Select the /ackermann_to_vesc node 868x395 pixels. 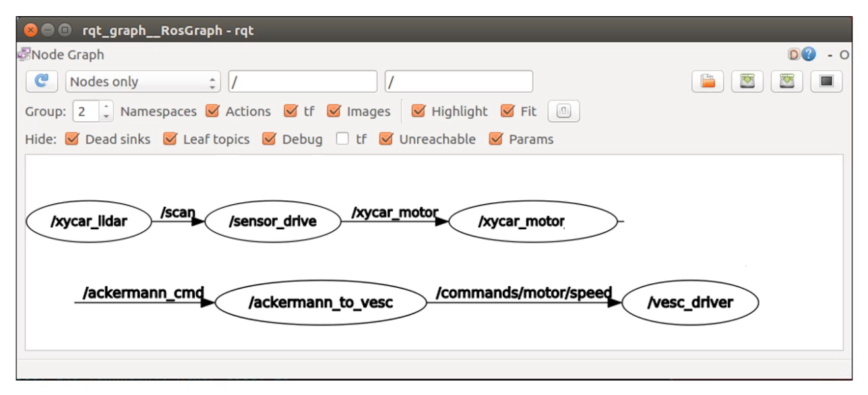(x=321, y=303)
